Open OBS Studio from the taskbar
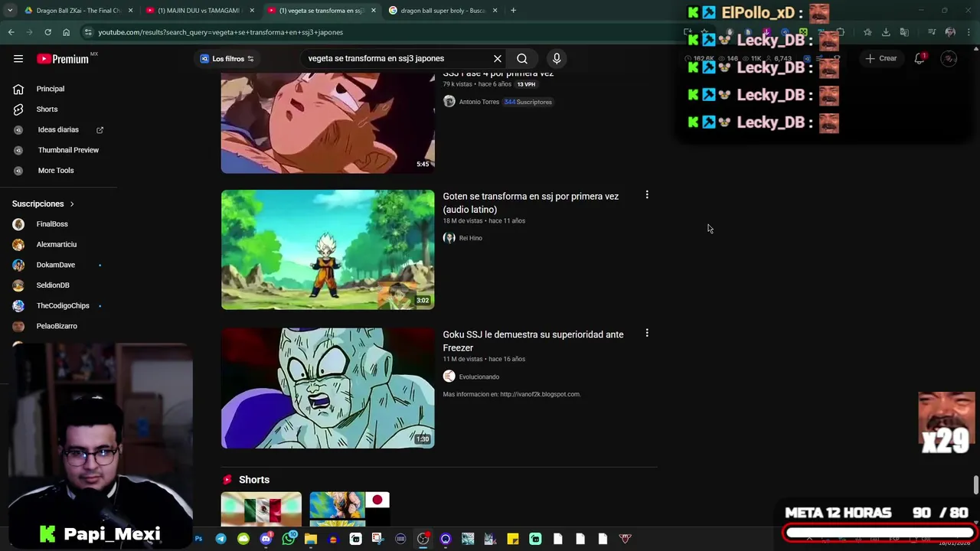Image resolution: width=980 pixels, height=551 pixels. (x=423, y=539)
